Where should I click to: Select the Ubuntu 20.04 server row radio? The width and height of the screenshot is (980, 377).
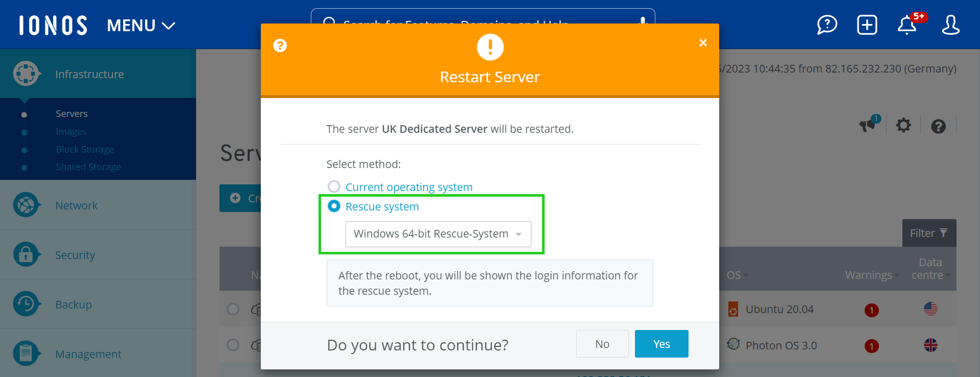pos(233,309)
